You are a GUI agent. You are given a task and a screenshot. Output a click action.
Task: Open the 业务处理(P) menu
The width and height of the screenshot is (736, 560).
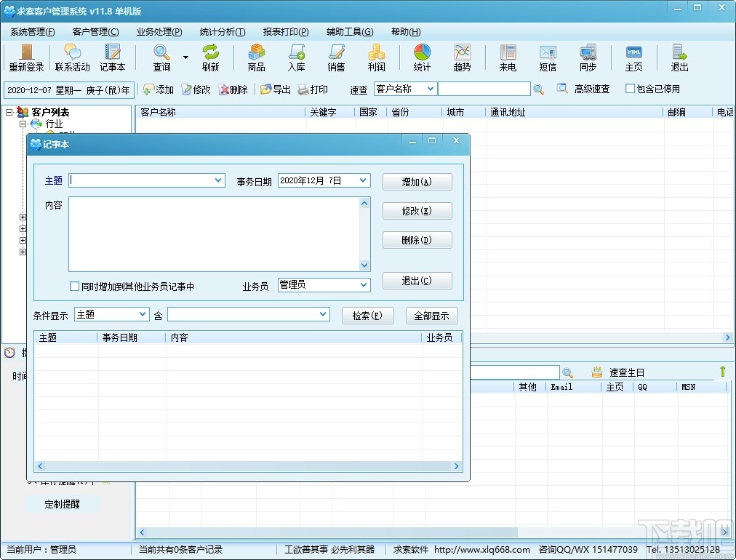(159, 32)
